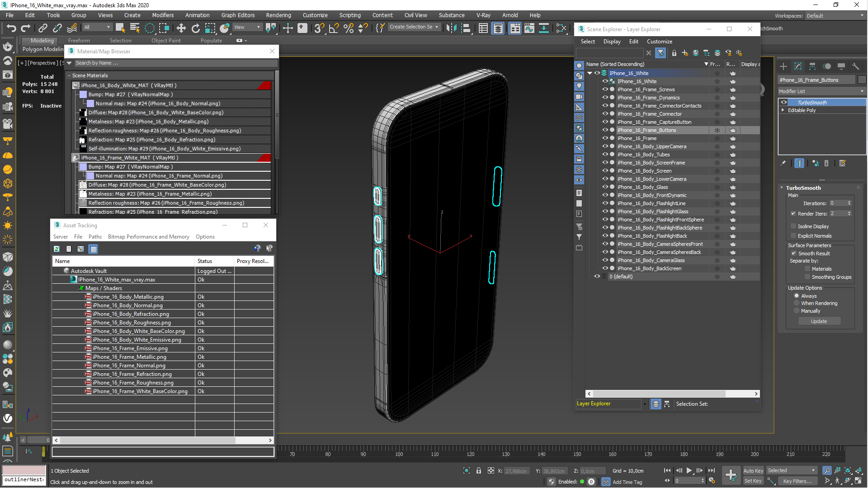Activate the Bind to Space Warp tool
This screenshot has height=488, width=868.
pos(72,28)
